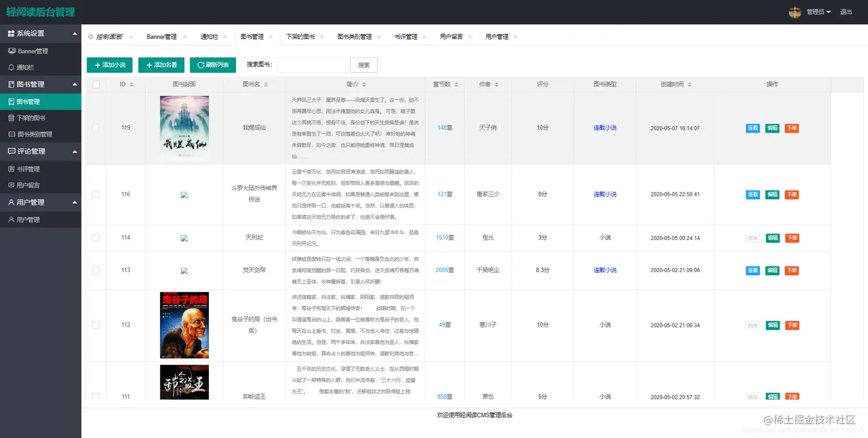Close the 通知栏 tab

point(226,37)
